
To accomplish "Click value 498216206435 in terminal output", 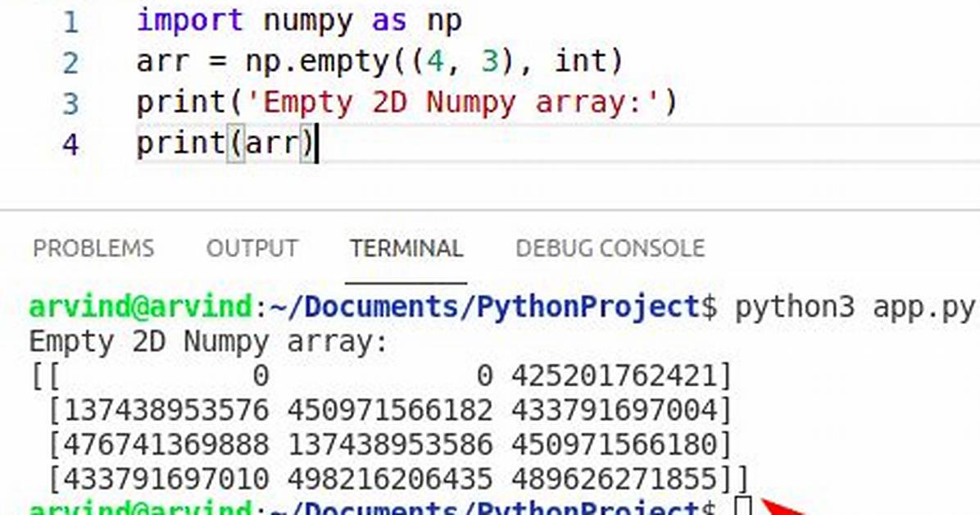I will click(390, 479).
